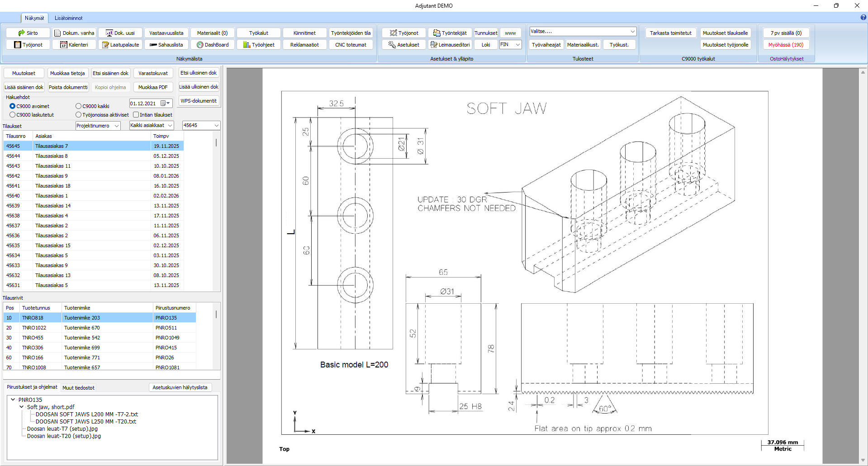The width and height of the screenshot is (868, 466).
Task: Switch to the Lisätoiminnot tab
Action: click(69, 18)
